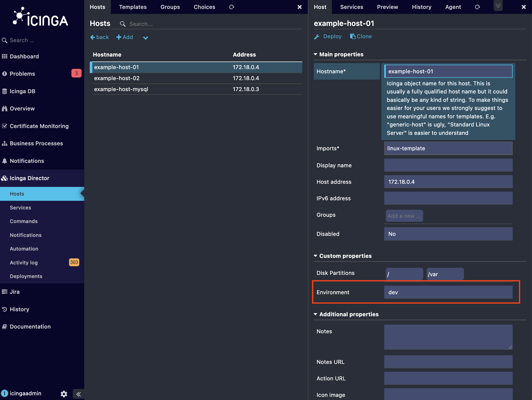Open the Problems menu entry

tap(22, 74)
